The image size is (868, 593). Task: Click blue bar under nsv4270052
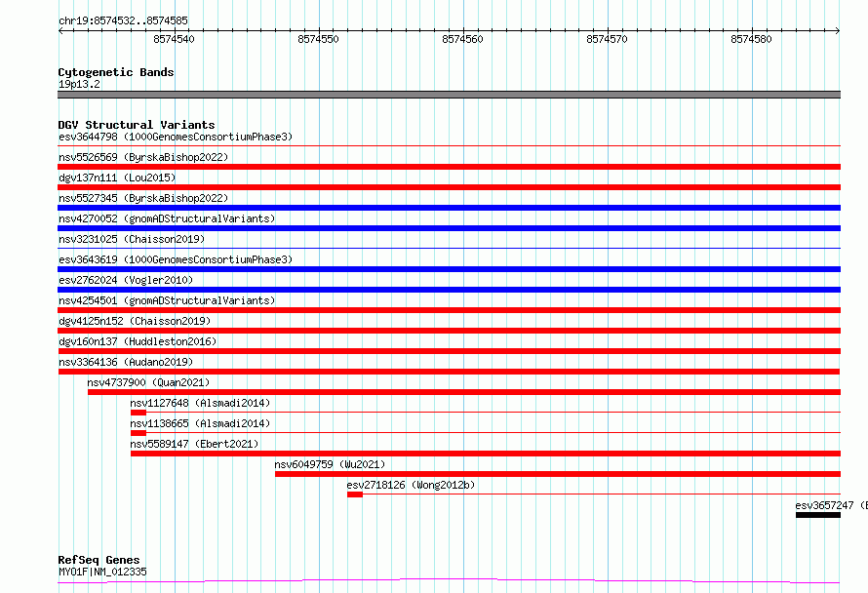[449, 228]
